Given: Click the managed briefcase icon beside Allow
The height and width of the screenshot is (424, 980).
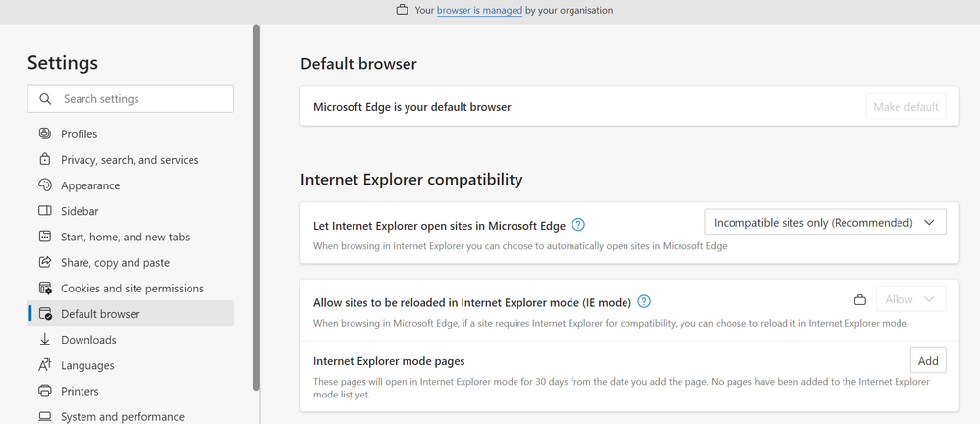Looking at the screenshot, I should [x=860, y=300].
